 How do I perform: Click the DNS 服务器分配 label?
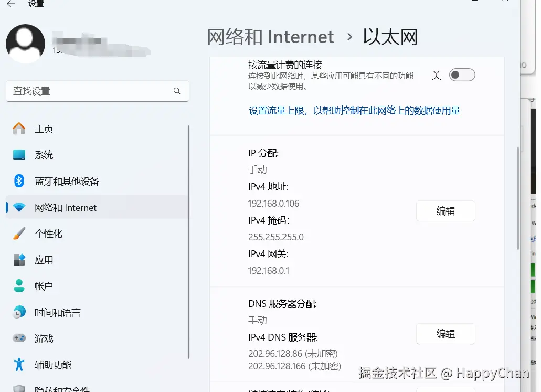point(283,304)
